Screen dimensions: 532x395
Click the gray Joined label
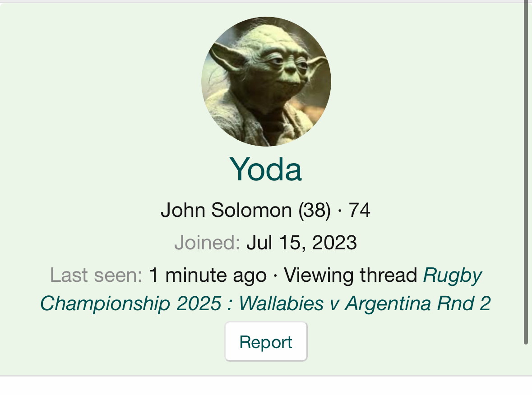pyautogui.click(x=207, y=243)
